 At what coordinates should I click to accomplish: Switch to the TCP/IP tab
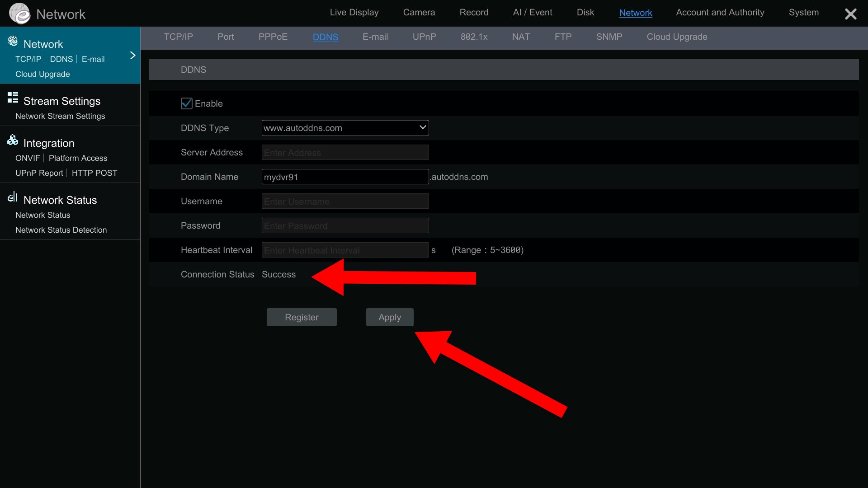click(178, 37)
